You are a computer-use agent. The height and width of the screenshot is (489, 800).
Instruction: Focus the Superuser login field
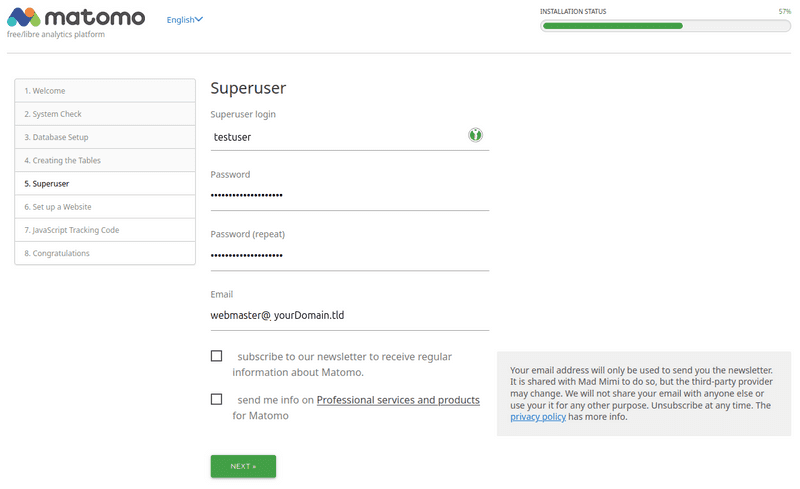click(x=335, y=136)
